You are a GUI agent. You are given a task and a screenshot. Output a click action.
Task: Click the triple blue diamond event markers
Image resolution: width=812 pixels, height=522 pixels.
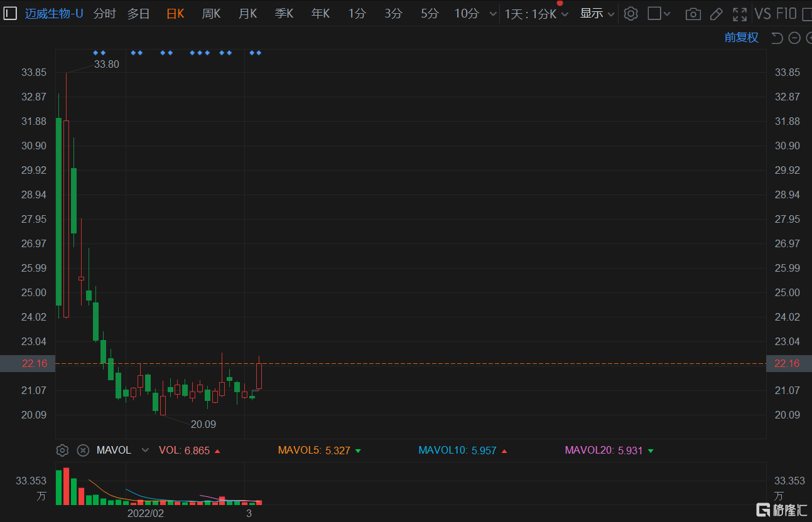(x=200, y=53)
